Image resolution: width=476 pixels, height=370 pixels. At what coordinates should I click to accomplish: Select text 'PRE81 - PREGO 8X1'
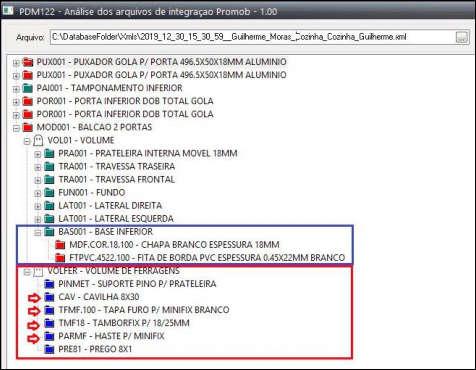[95, 349]
